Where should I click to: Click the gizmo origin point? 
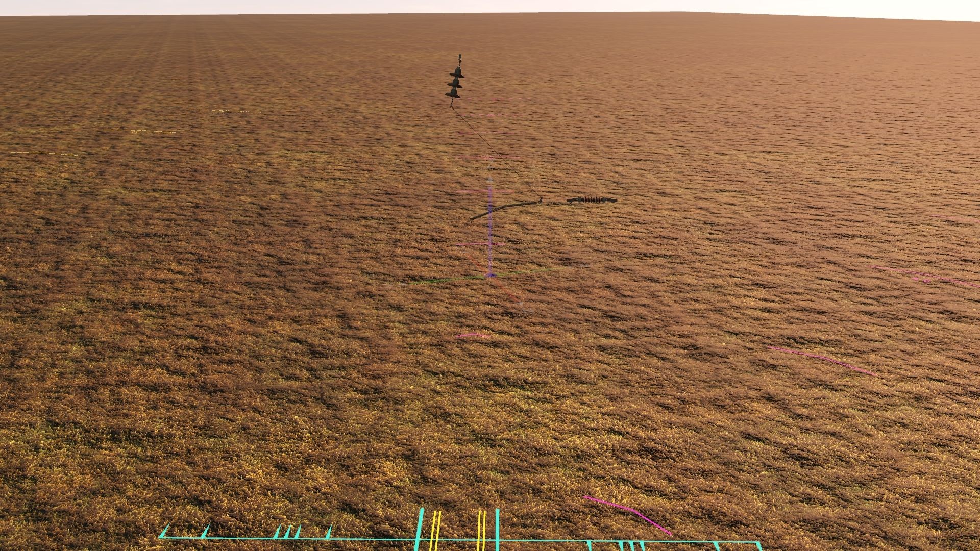(490, 275)
